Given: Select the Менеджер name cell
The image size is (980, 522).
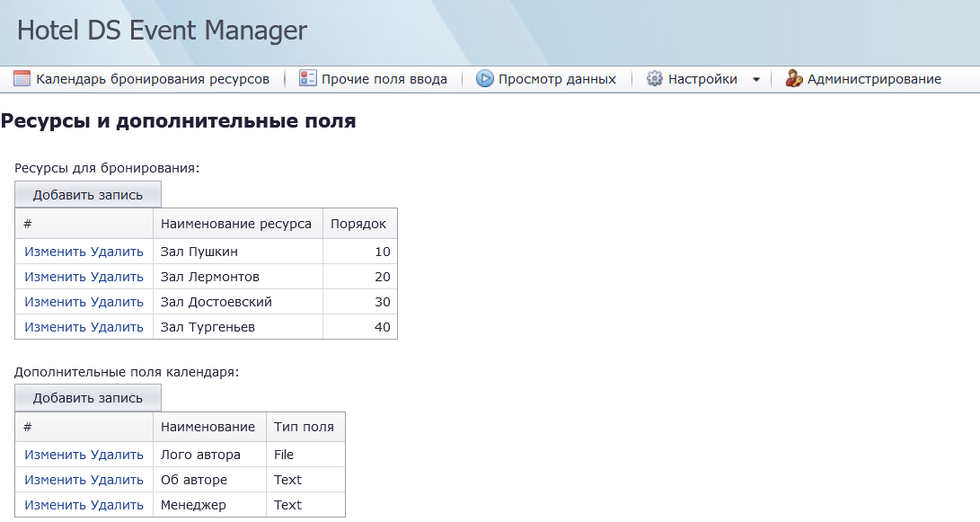Looking at the screenshot, I should pyautogui.click(x=209, y=505).
